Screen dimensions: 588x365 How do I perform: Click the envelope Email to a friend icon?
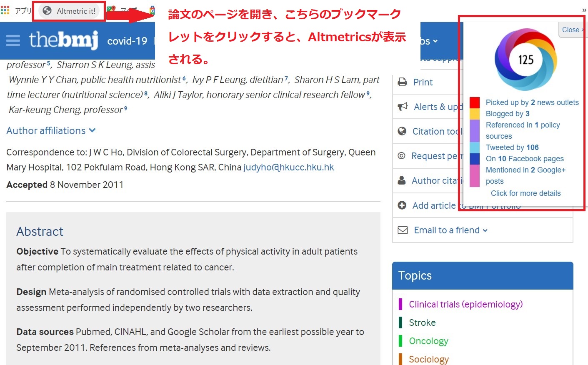pyautogui.click(x=403, y=230)
